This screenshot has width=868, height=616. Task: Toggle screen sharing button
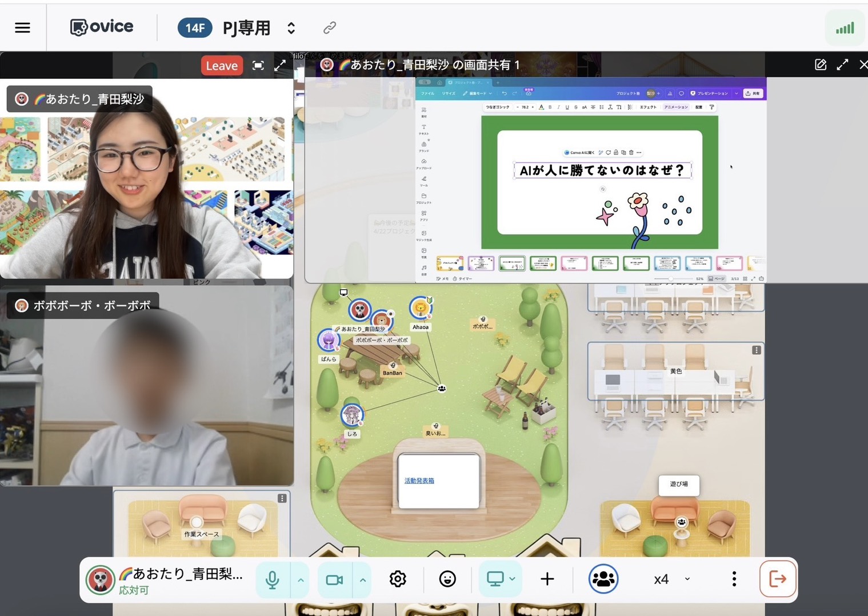(x=495, y=579)
